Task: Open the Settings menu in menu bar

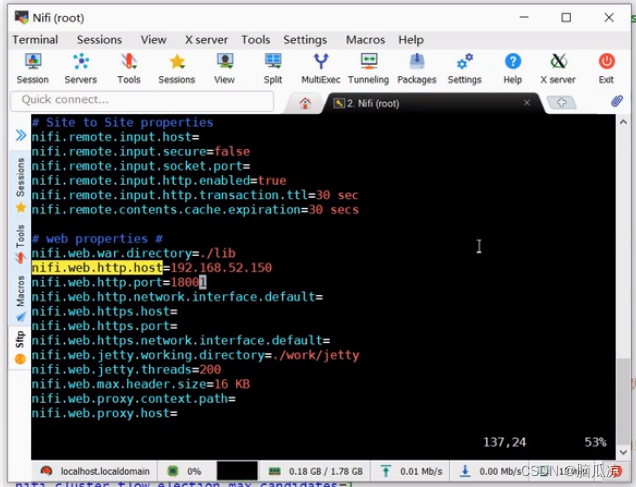Action: pyautogui.click(x=305, y=40)
